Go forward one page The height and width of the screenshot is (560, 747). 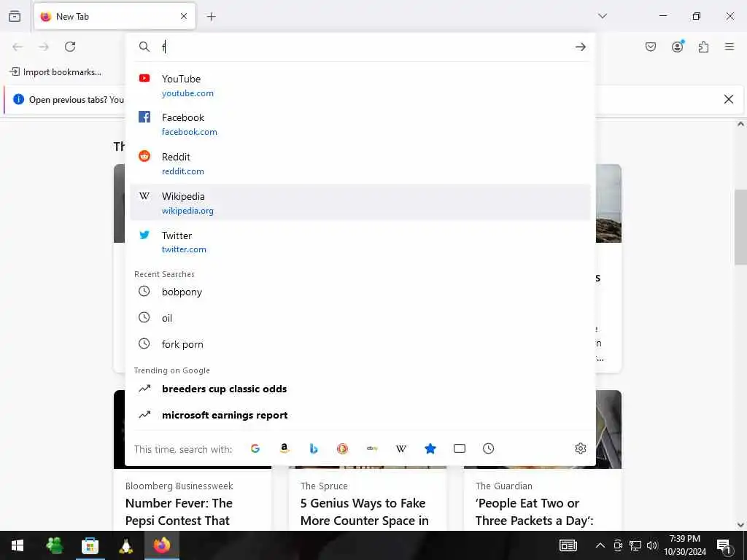point(44,47)
